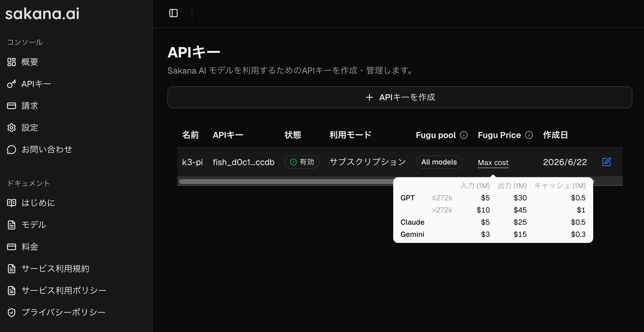Click the masked key fish_d0c1...ccdb

[243, 162]
